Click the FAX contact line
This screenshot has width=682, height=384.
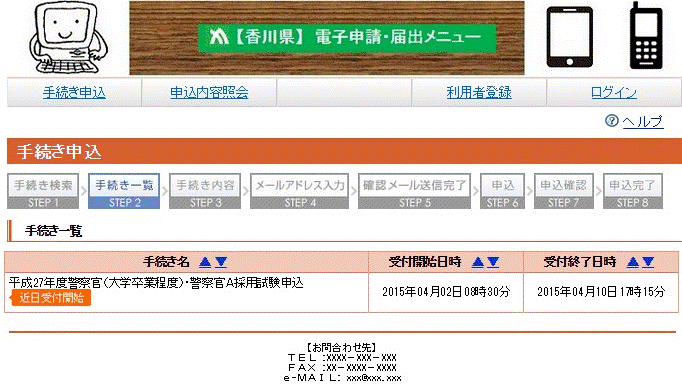(342, 368)
